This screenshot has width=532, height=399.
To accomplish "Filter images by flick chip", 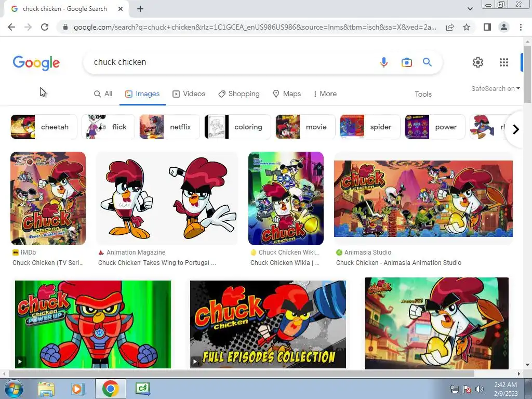I will coord(108,127).
